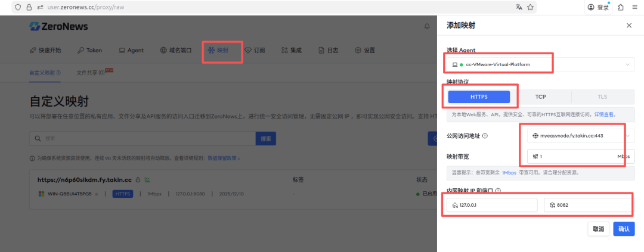Click the 2025/12/10 date
The width and height of the screenshot is (644, 252).
tap(231, 194)
